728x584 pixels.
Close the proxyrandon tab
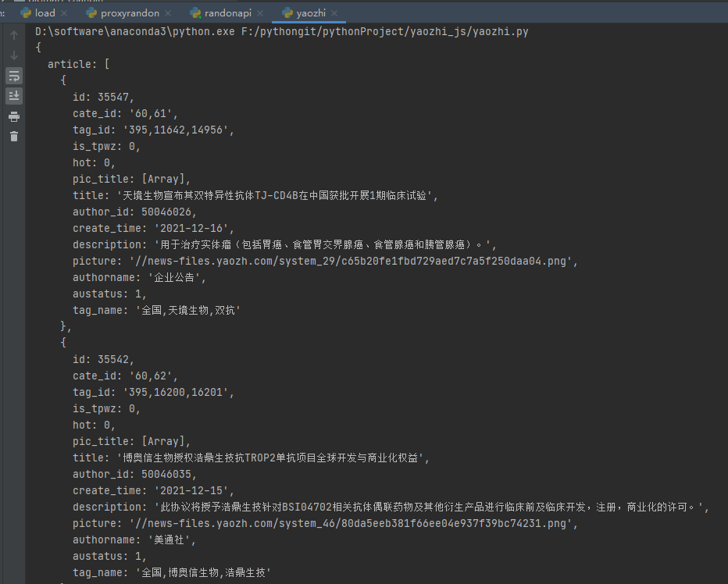[x=168, y=13]
